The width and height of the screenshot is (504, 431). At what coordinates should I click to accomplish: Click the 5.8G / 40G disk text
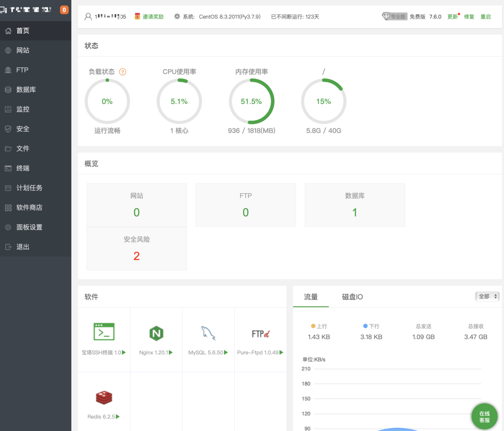[324, 131]
